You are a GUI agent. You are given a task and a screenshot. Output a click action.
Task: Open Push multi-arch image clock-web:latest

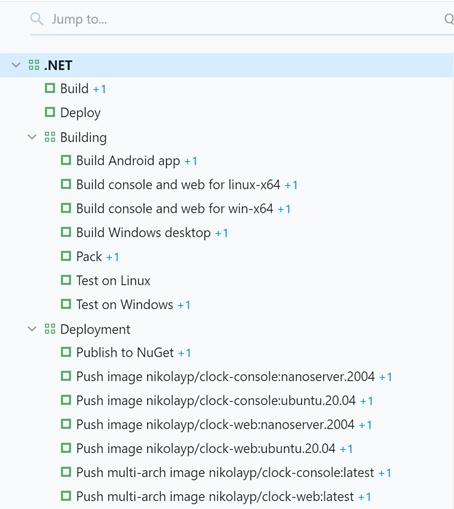coord(215,496)
